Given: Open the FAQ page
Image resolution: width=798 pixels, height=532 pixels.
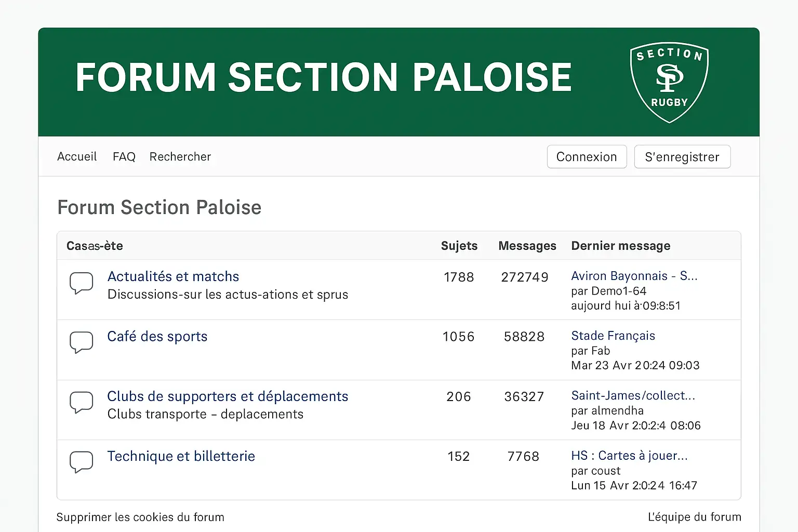Looking at the screenshot, I should 124,156.
